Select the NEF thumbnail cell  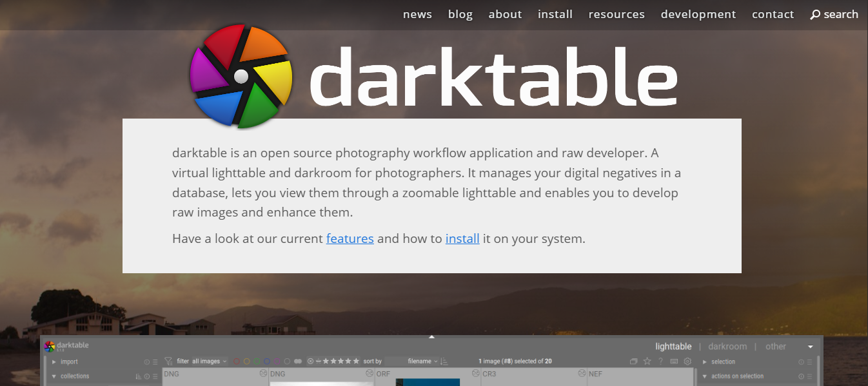point(640,377)
